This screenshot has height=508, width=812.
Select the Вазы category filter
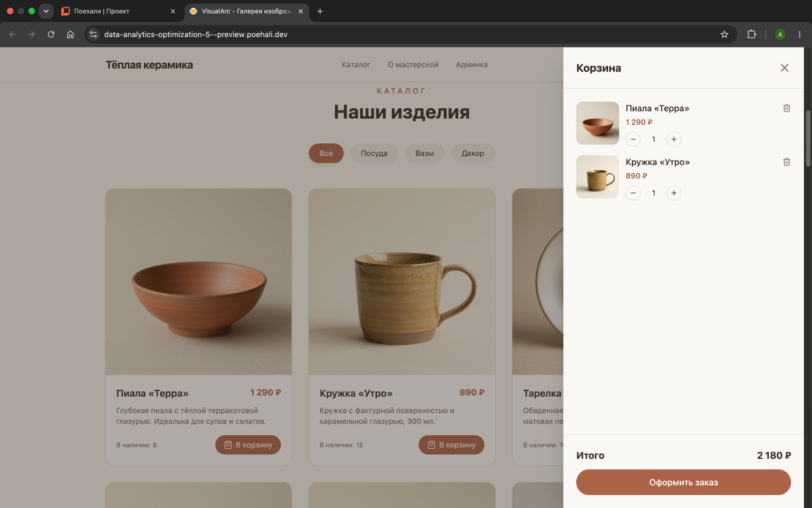pos(424,153)
